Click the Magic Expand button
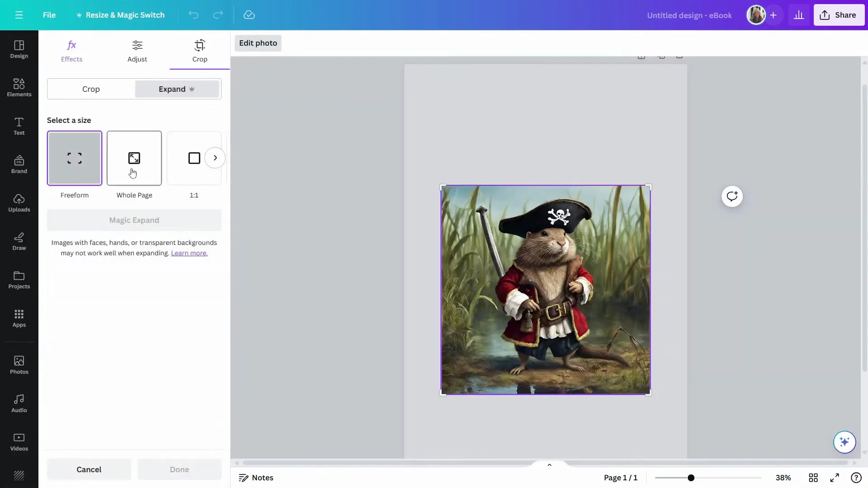The height and width of the screenshot is (488, 868). click(134, 220)
